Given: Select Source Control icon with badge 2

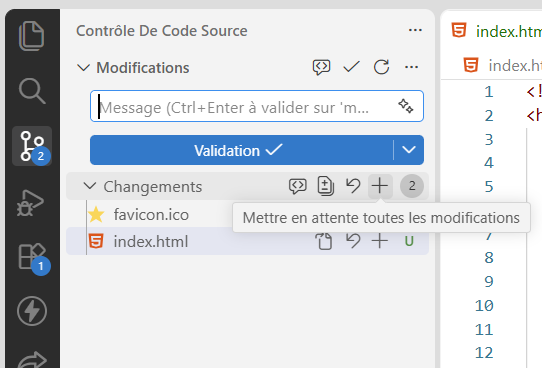Looking at the screenshot, I should pos(32,146).
